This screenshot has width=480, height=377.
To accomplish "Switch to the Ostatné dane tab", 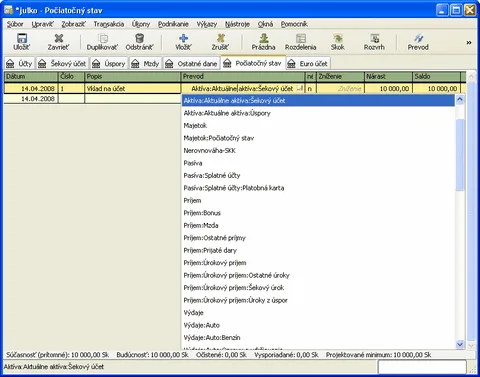I will point(192,63).
